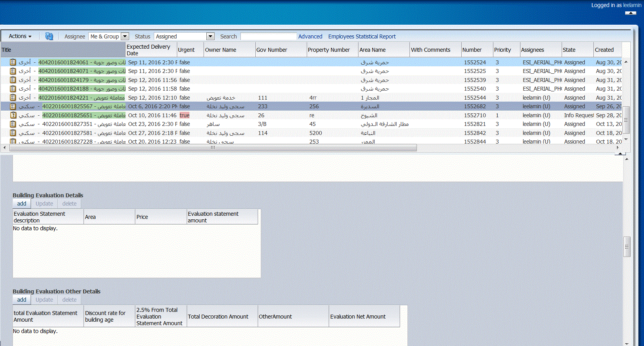This screenshot has width=644, height=346.
Task: Sort by Expected Delivery Date column header
Action: (x=151, y=50)
